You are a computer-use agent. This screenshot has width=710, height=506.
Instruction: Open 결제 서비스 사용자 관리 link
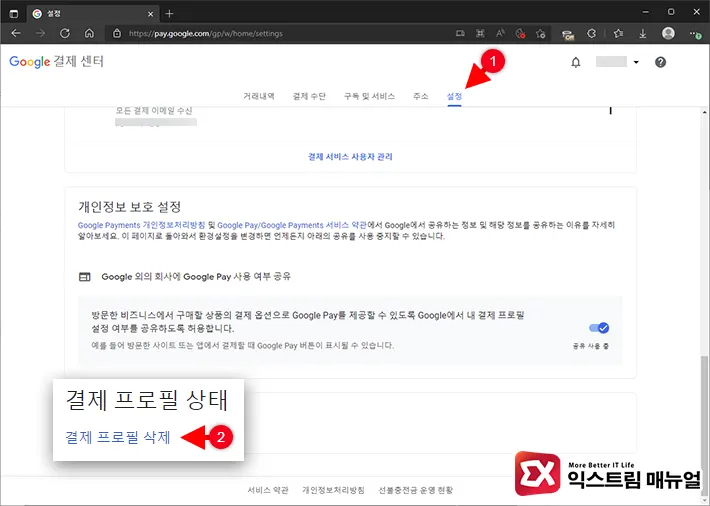point(350,157)
